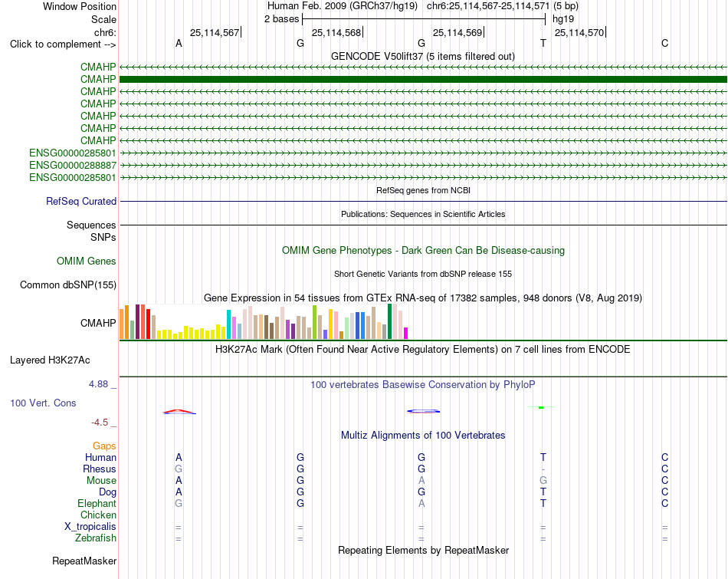Image resolution: width=728 pixels, height=579 pixels.
Task: Click the OMIM Genes label
Action: [86, 262]
